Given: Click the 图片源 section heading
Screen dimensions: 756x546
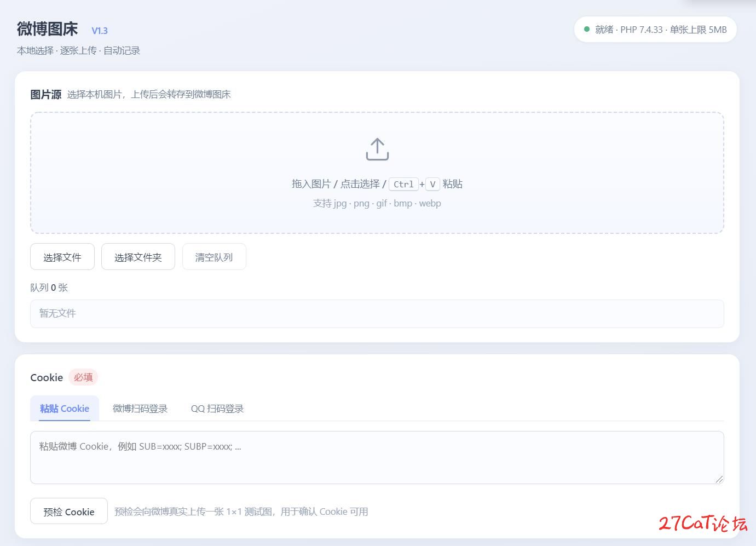Looking at the screenshot, I should (46, 94).
